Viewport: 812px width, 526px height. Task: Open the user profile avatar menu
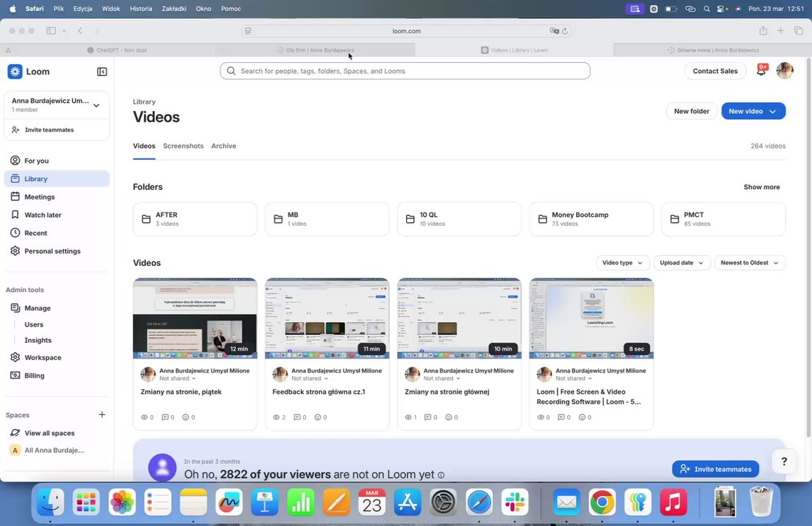784,70
